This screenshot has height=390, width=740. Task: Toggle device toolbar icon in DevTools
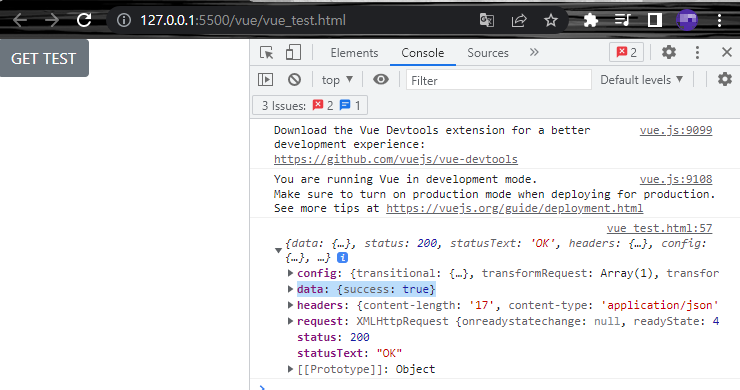point(293,52)
